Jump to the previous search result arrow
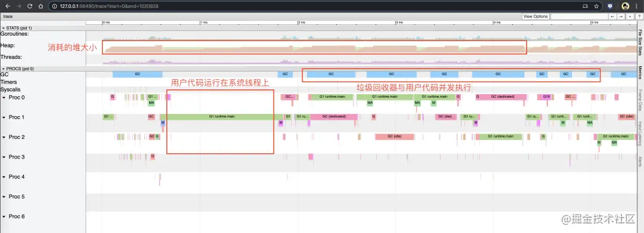 [612, 17]
